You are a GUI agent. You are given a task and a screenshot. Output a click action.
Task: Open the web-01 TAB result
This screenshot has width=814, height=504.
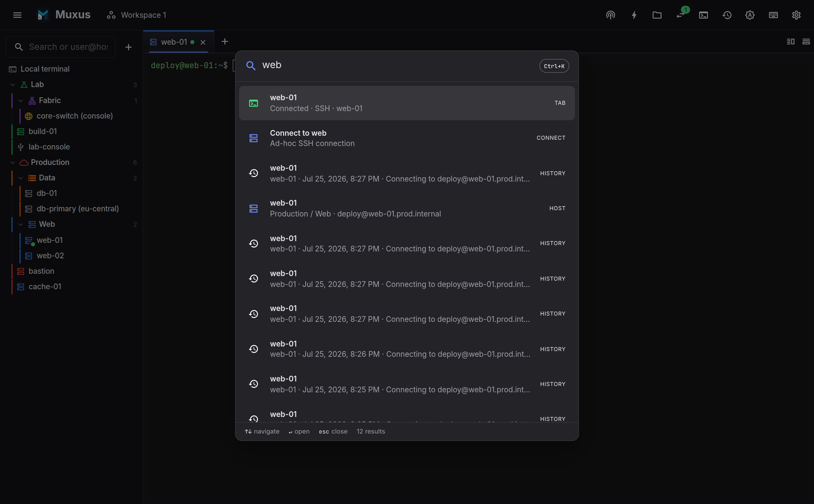point(407,103)
